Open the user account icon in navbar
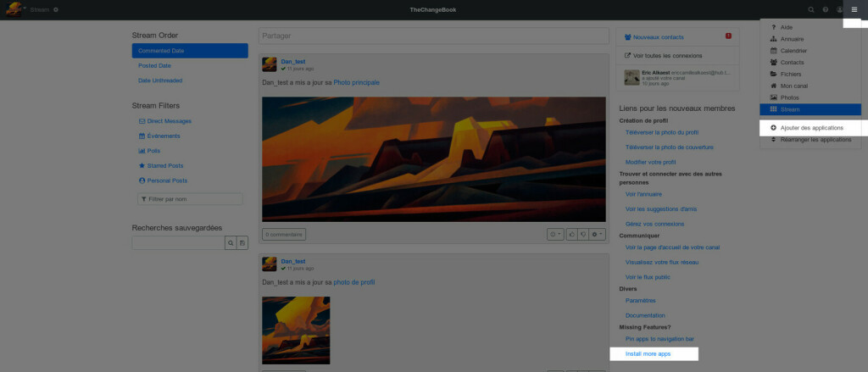This screenshot has width=868, height=372. click(x=840, y=9)
